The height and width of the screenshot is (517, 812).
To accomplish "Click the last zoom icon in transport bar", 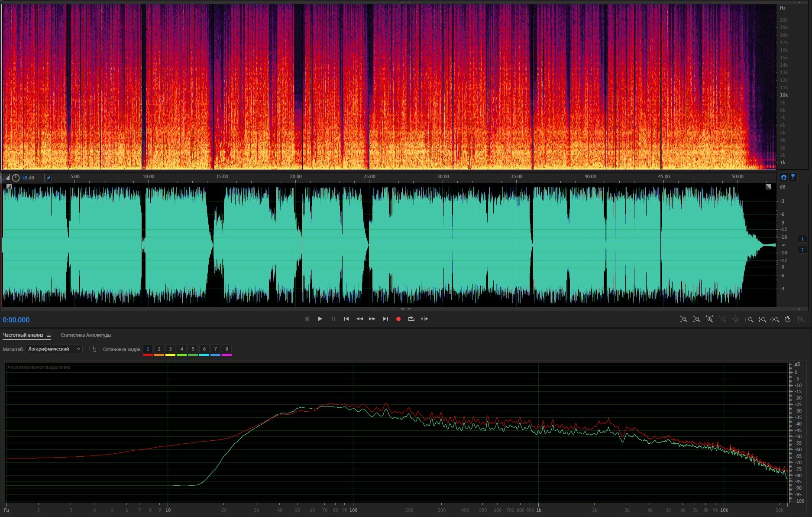I will click(x=801, y=319).
